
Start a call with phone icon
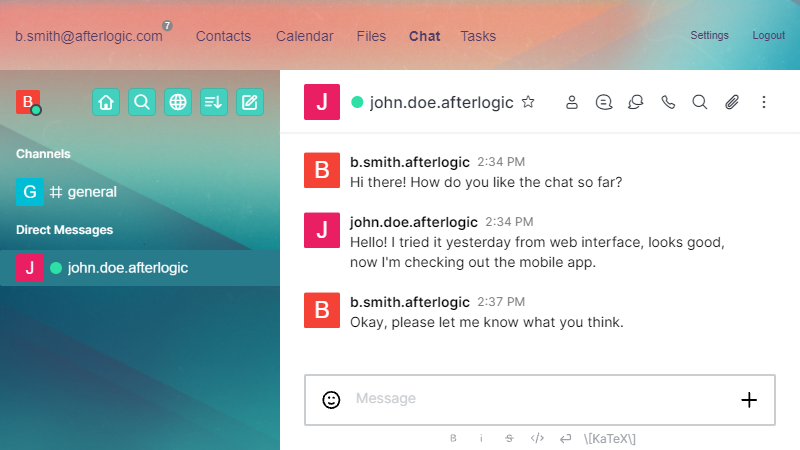tap(668, 102)
